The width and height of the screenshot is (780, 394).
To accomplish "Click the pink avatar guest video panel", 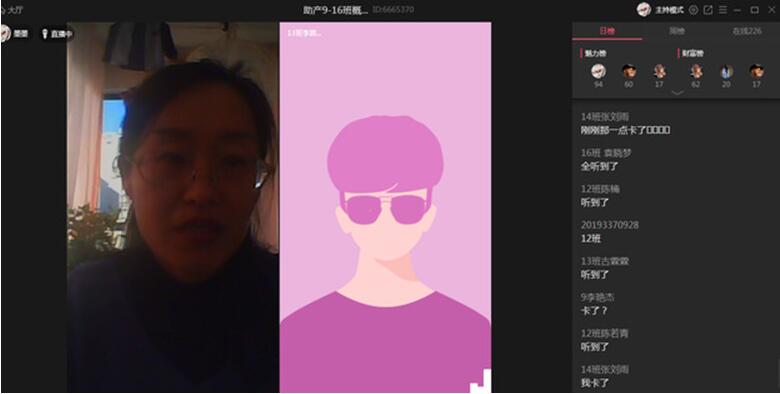I will [385, 207].
